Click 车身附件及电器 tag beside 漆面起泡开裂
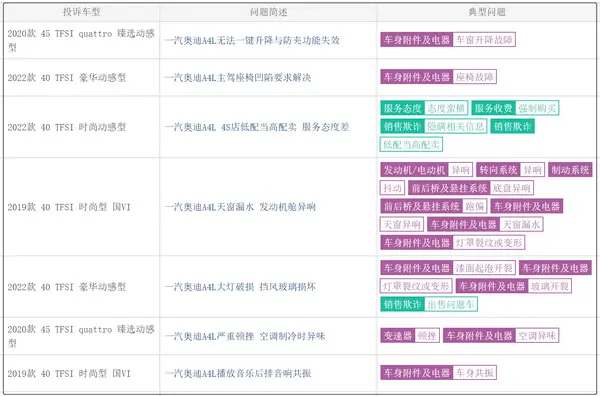The width and height of the screenshot is (600, 396). pos(417,268)
